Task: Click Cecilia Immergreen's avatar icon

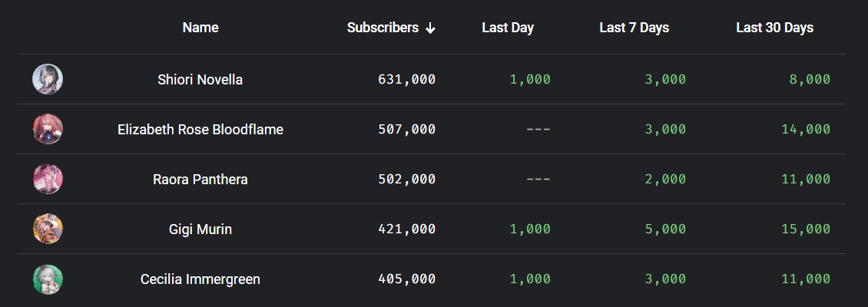Action: [48, 279]
